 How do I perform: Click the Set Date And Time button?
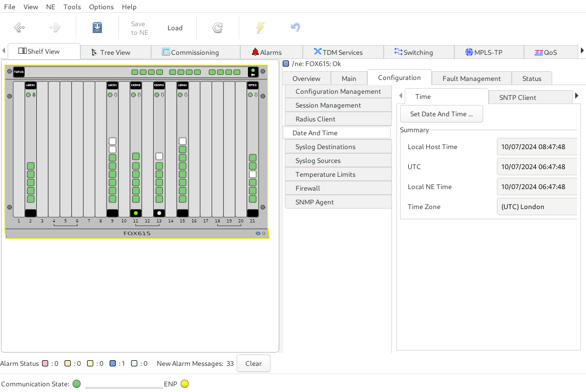441,114
